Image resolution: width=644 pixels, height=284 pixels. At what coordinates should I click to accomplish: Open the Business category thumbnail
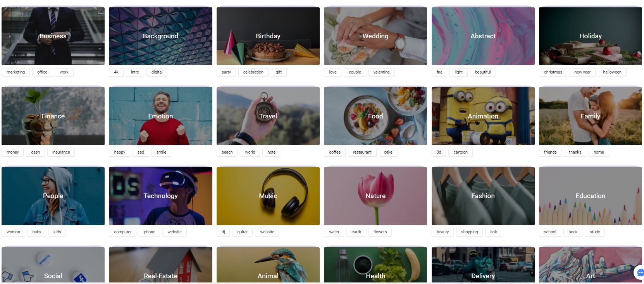point(53,36)
